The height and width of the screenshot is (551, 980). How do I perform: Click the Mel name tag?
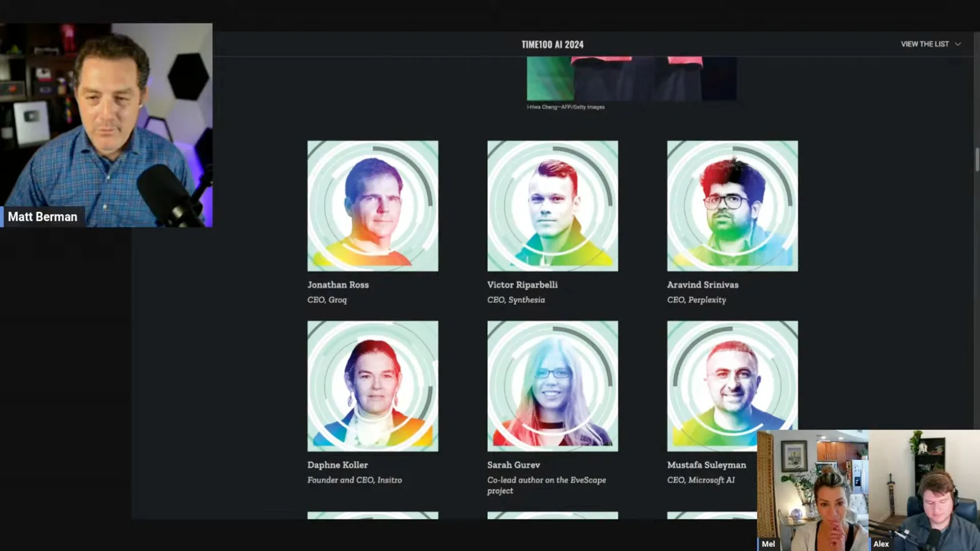coord(768,544)
